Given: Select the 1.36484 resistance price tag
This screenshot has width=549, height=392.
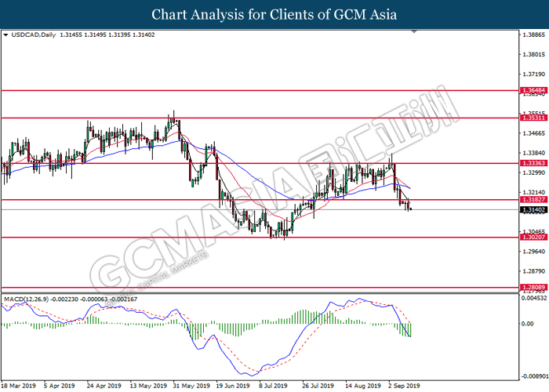Looking at the screenshot, I should [x=532, y=90].
